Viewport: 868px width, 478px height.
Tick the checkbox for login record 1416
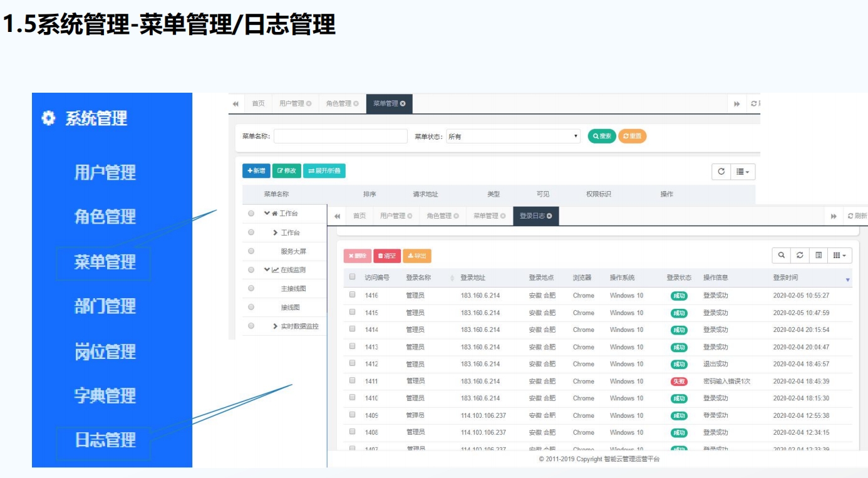tap(353, 295)
